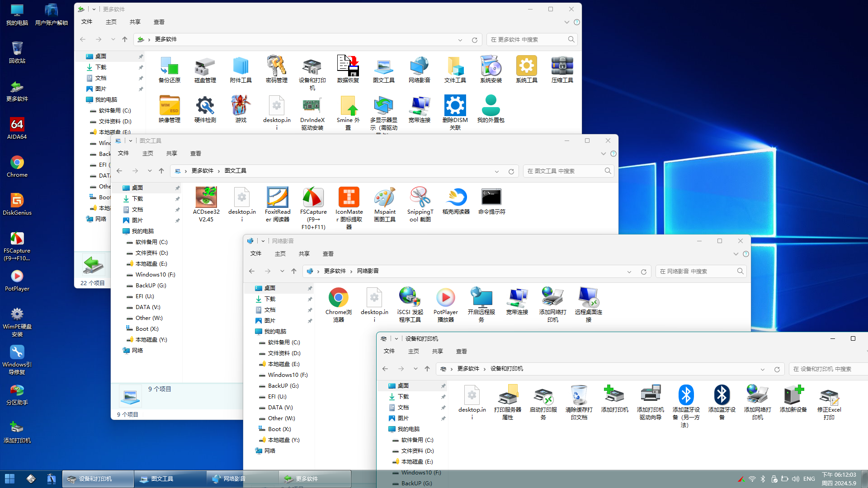The width and height of the screenshot is (868, 488).
Task: Launch Chrome浏览器 in 网络影音 window
Action: pos(338,305)
